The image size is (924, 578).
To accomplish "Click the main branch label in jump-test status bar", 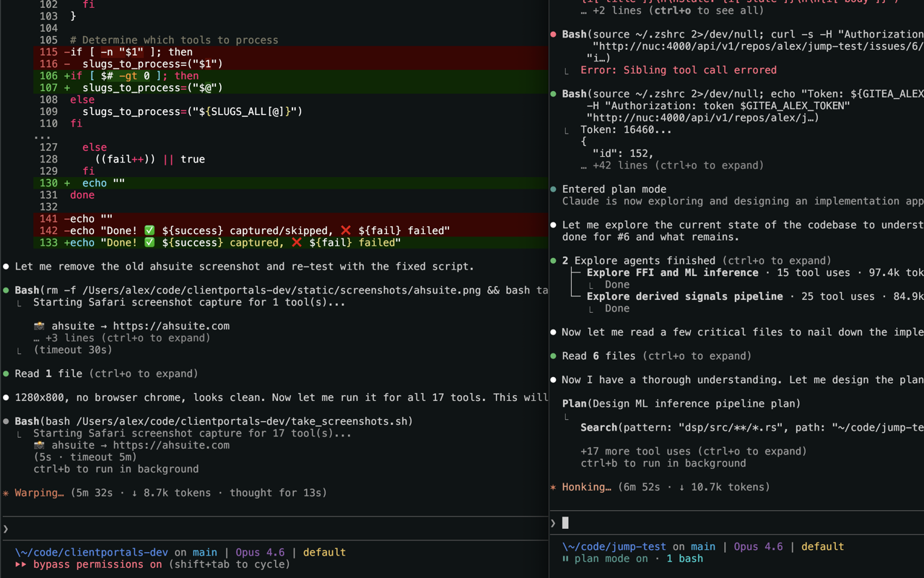I will [703, 546].
